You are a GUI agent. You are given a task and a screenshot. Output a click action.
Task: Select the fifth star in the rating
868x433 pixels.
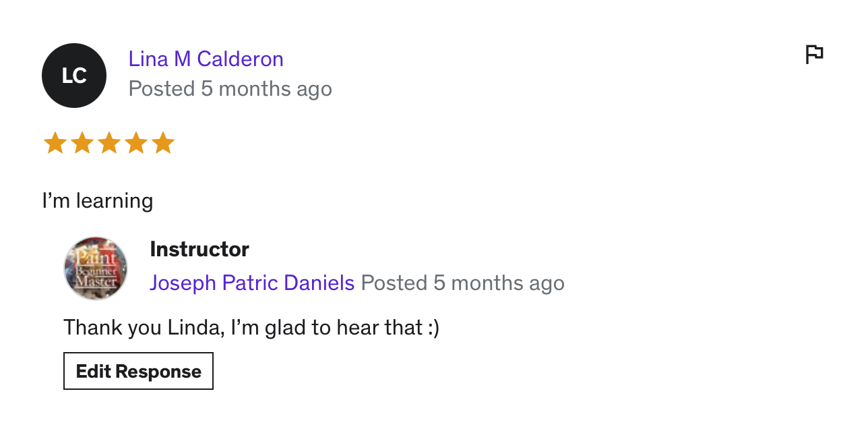tap(163, 143)
